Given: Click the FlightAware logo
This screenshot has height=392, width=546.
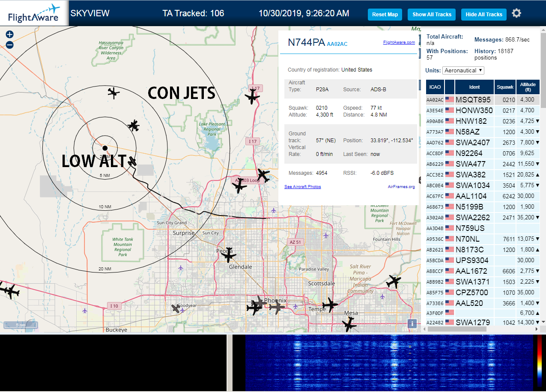Looking at the screenshot, I should [34, 13].
